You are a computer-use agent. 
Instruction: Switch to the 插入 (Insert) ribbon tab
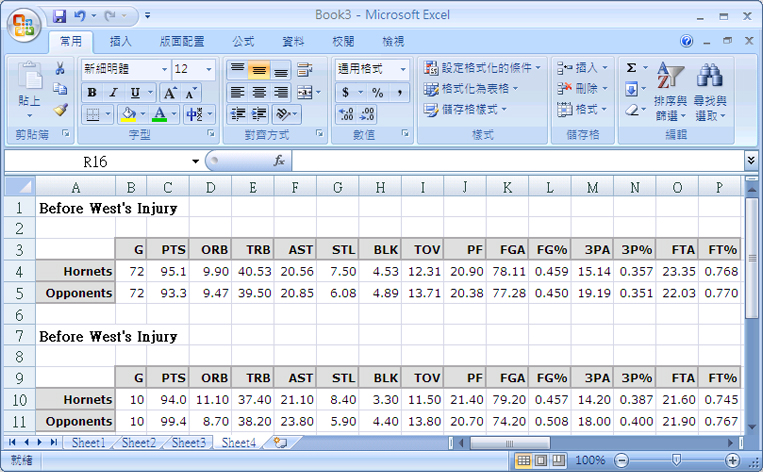(120, 42)
